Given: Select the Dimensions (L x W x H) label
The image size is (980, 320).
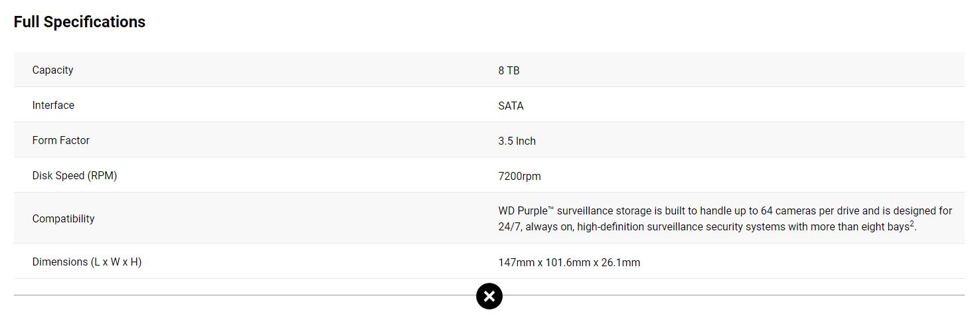Looking at the screenshot, I should click(87, 262).
